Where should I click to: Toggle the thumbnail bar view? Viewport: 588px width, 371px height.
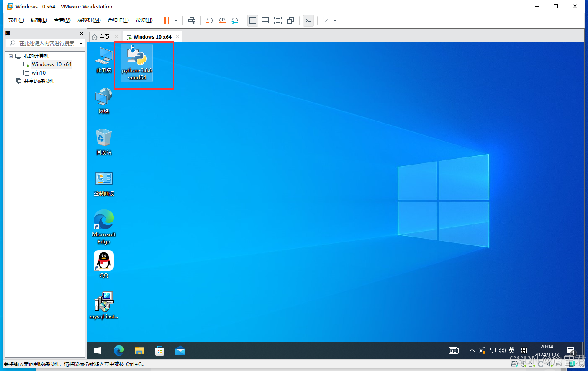point(265,21)
